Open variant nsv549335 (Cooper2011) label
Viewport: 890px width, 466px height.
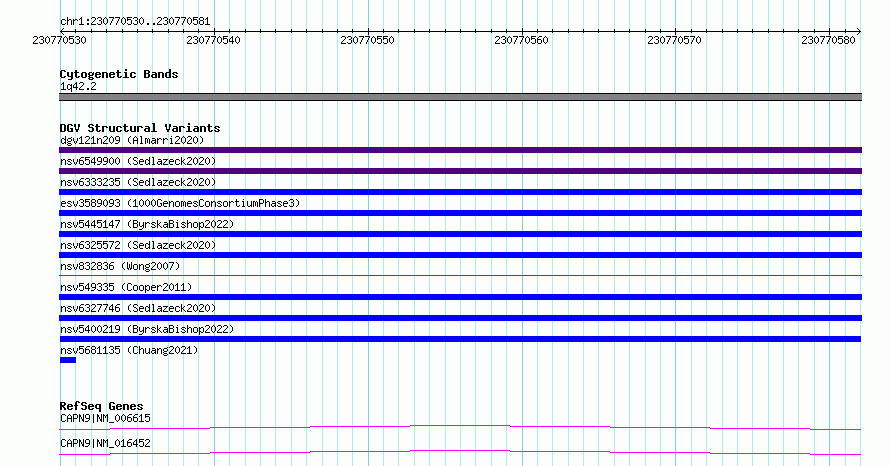click(126, 287)
